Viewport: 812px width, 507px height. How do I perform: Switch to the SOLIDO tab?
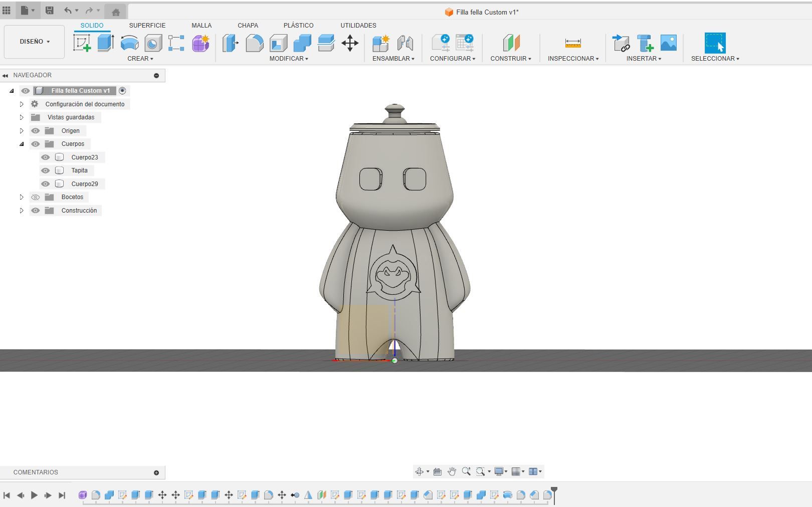[x=92, y=25]
